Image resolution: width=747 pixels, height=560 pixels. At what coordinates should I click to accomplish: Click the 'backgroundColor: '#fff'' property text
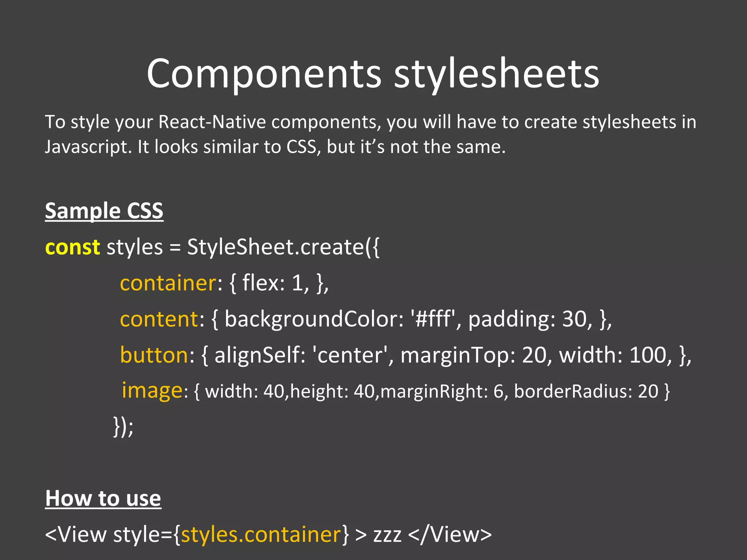tap(340, 319)
